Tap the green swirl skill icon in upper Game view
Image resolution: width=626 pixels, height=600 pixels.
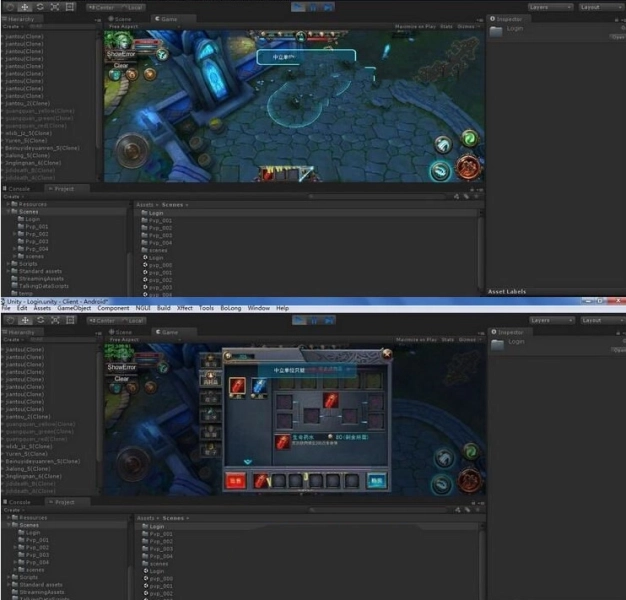tap(470, 138)
